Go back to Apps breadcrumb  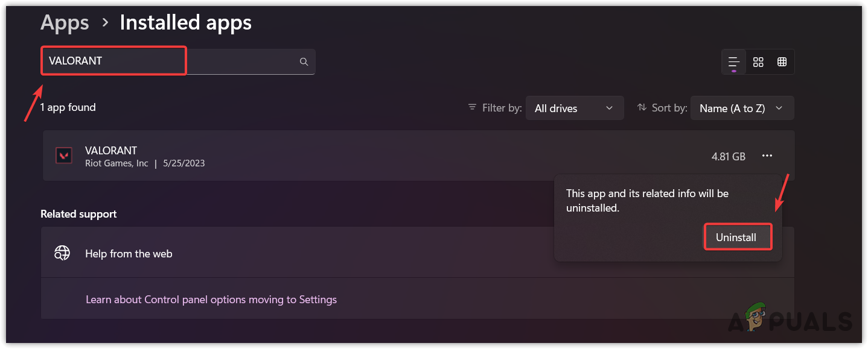click(65, 23)
